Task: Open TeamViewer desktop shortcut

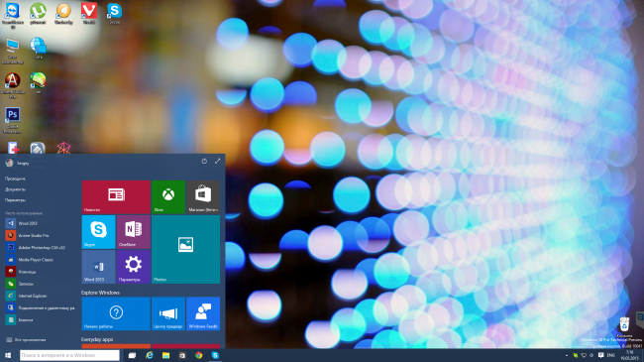Action: (12, 15)
